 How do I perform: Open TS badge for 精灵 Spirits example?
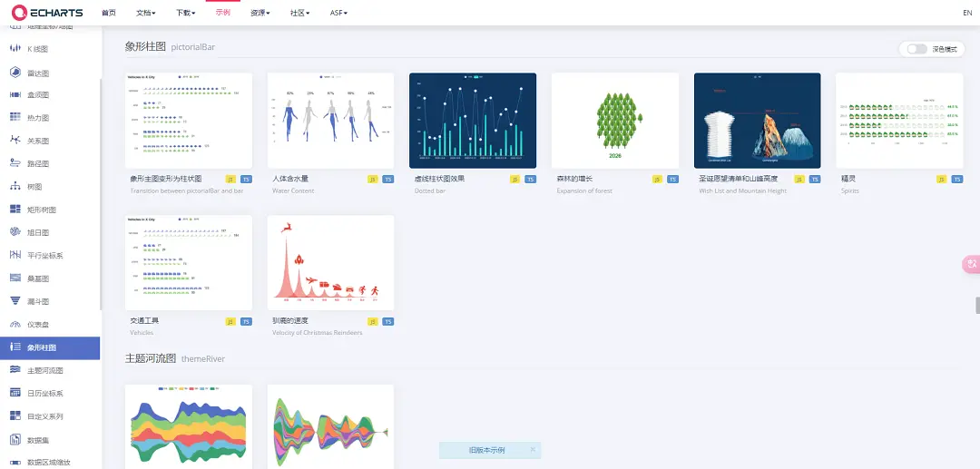pyautogui.click(x=957, y=180)
